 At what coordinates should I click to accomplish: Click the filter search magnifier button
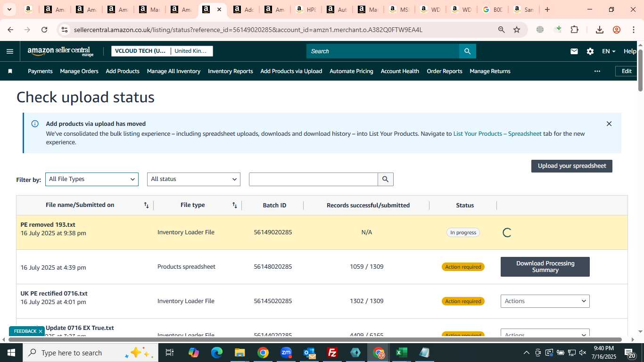click(386, 179)
